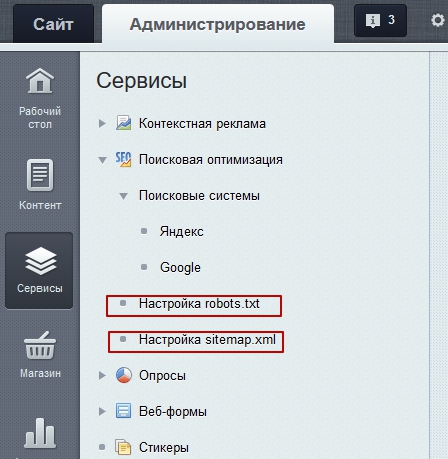Open the Магазин basket icon
The width and height of the screenshot is (448, 459).
(40, 345)
